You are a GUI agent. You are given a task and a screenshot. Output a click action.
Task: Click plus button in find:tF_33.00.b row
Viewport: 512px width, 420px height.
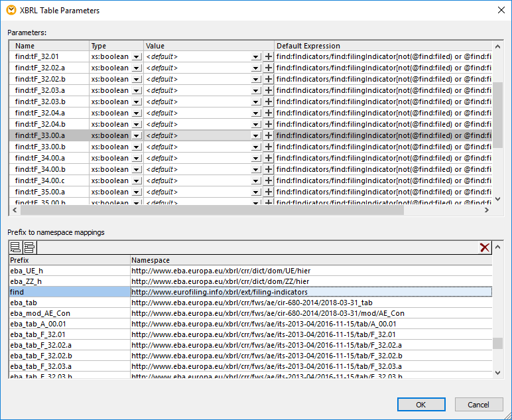click(x=269, y=147)
